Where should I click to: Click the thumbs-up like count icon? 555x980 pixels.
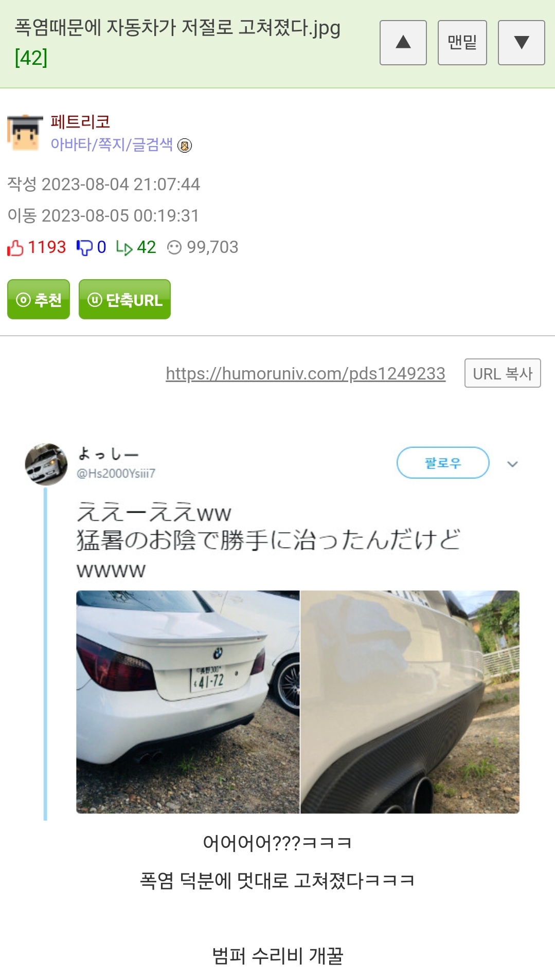15,248
